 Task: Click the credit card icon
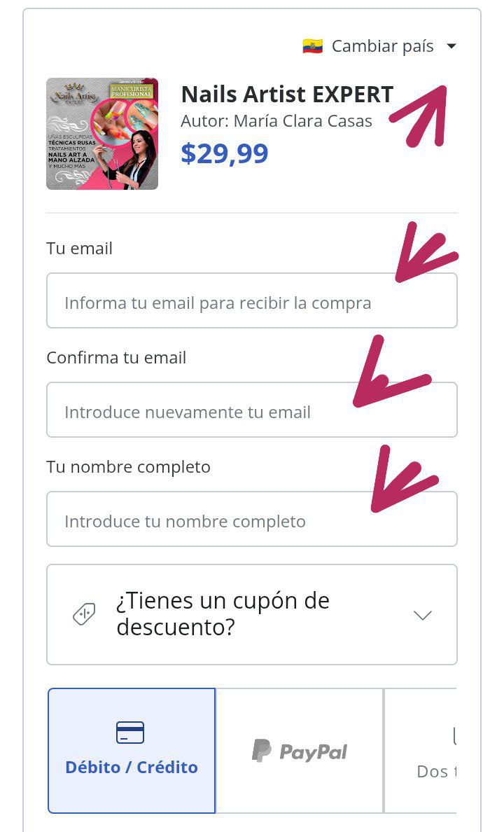(130, 733)
